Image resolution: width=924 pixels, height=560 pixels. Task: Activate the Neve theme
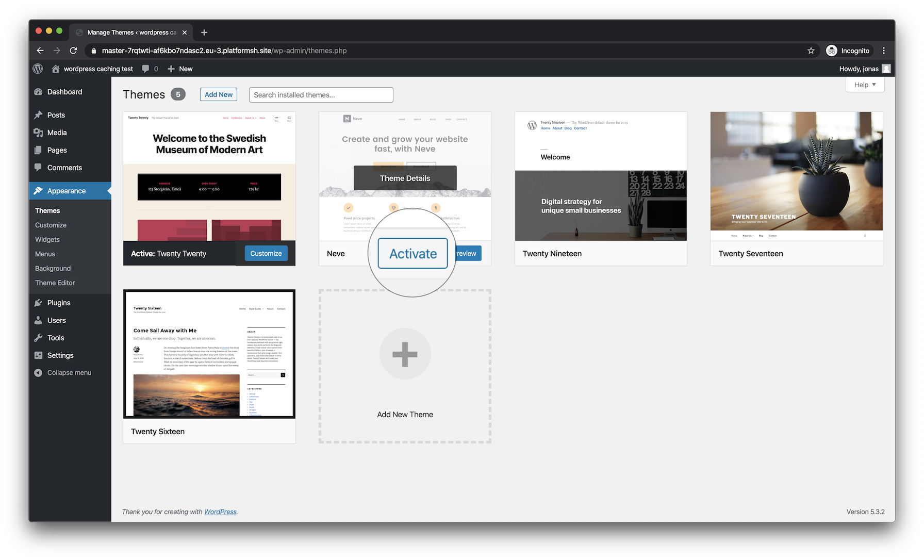pyautogui.click(x=412, y=253)
